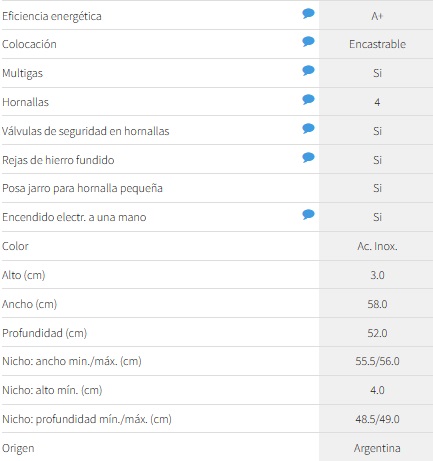The image size is (433, 461).
Task: Select the Encastrable value cell
Action: click(376, 44)
